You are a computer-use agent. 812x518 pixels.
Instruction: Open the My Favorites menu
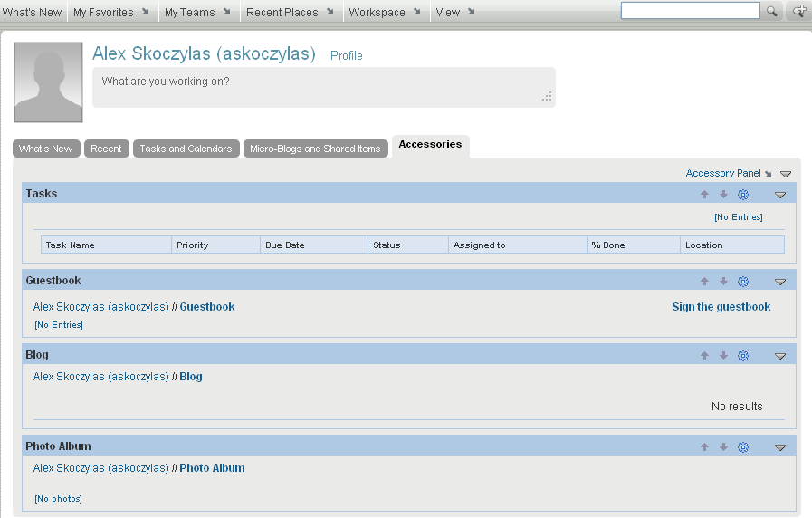click(110, 12)
